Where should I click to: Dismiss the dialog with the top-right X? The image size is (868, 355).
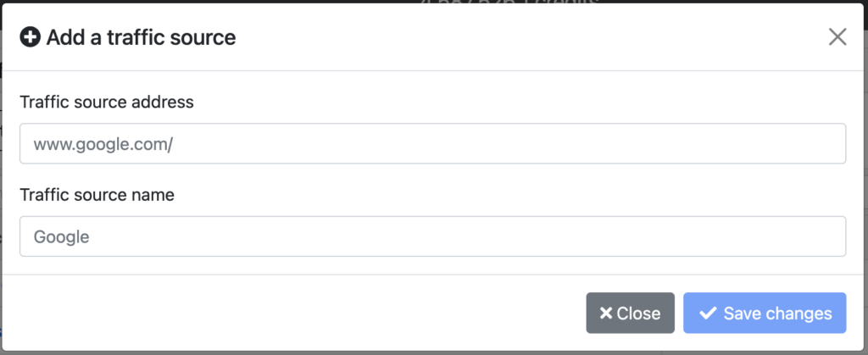(x=837, y=37)
